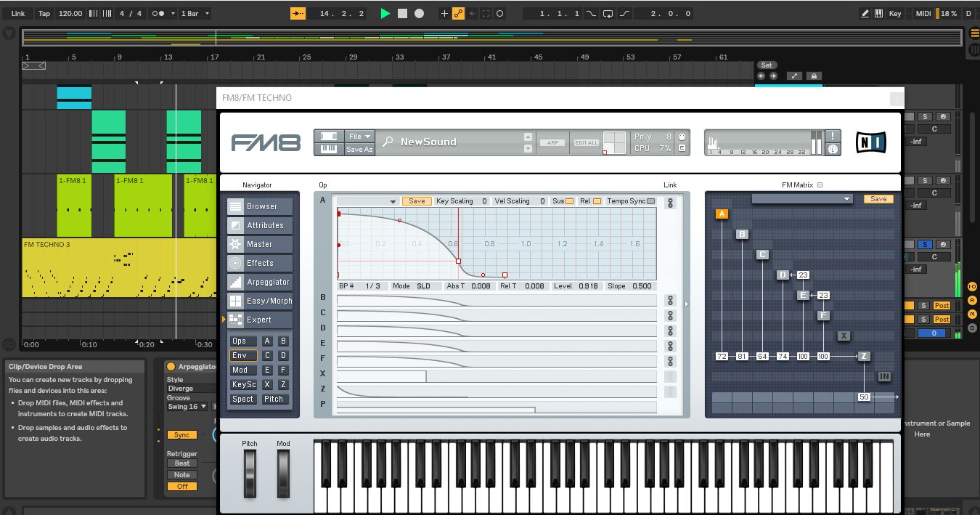The height and width of the screenshot is (515, 980).
Task: Click the EDIT ALL button in FM8
Action: pyautogui.click(x=585, y=143)
